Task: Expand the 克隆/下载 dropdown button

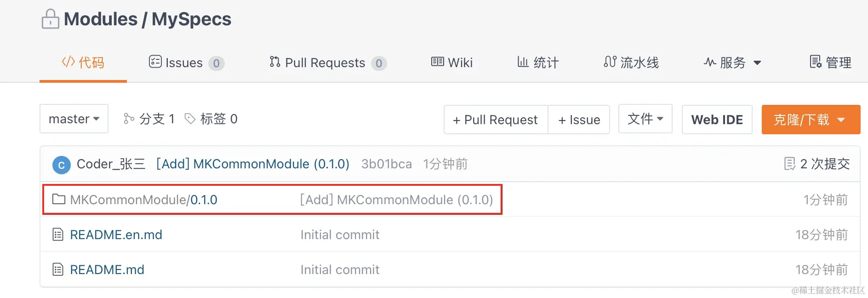Action: pyautogui.click(x=811, y=120)
